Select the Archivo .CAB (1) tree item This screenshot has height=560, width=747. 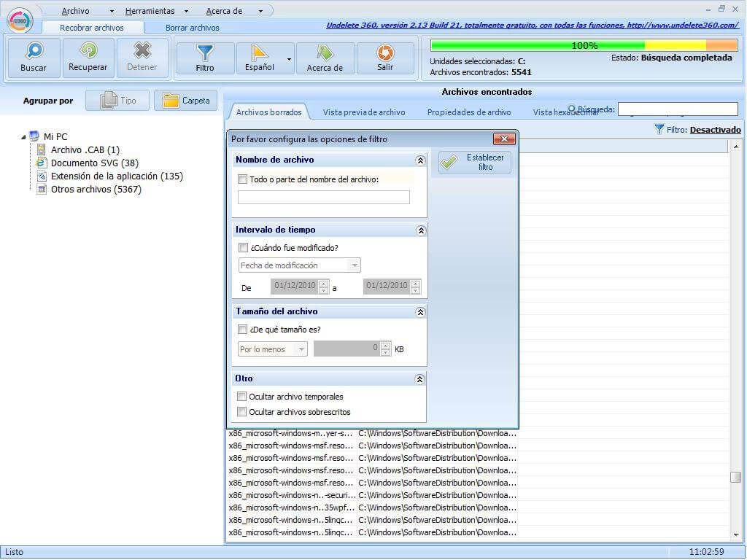[x=85, y=150]
